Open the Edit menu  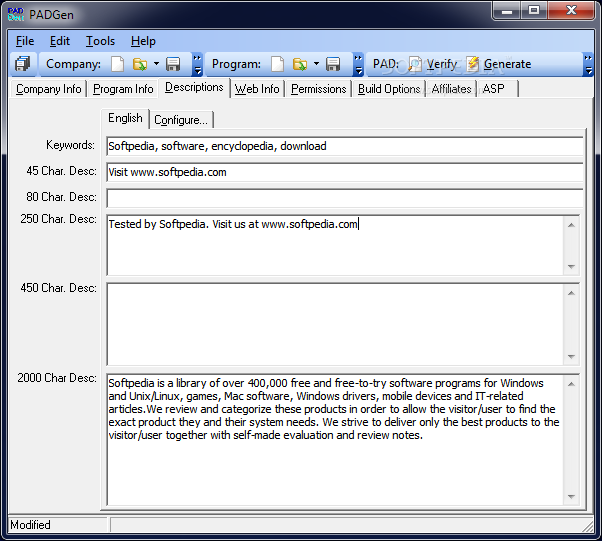(60, 41)
